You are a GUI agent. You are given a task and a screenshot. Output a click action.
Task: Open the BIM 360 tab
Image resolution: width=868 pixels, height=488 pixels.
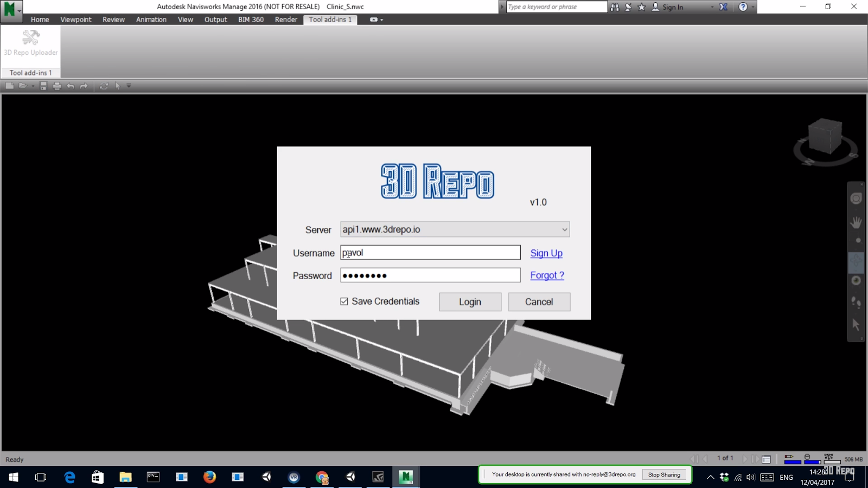click(251, 20)
